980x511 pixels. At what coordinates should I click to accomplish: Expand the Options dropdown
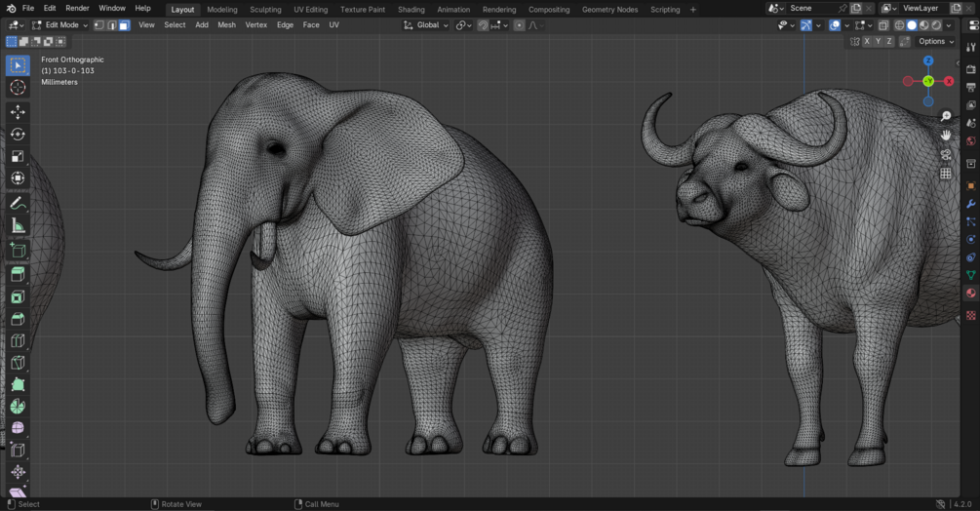pyautogui.click(x=935, y=41)
